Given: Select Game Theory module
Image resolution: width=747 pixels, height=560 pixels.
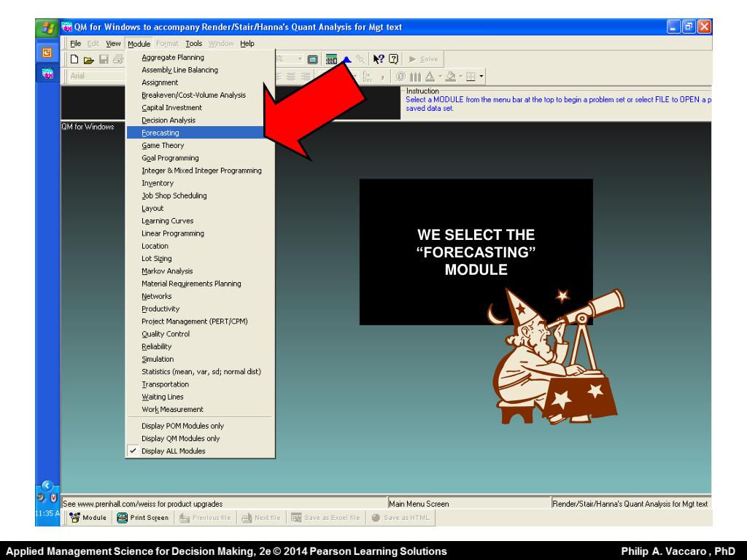Looking at the screenshot, I should pyautogui.click(x=163, y=146).
